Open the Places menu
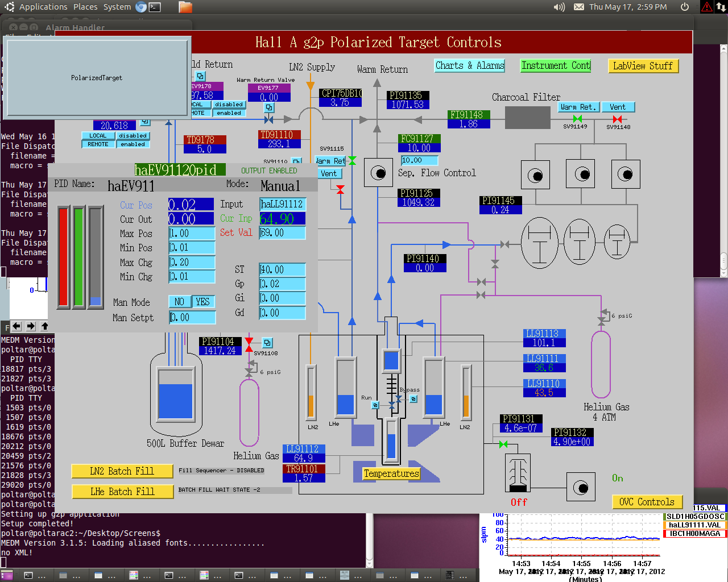The height and width of the screenshot is (582, 728). [85, 7]
